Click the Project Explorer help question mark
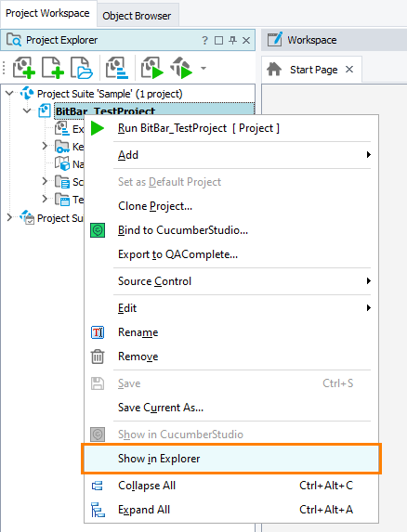Image resolution: width=407 pixels, height=532 pixels. (204, 40)
